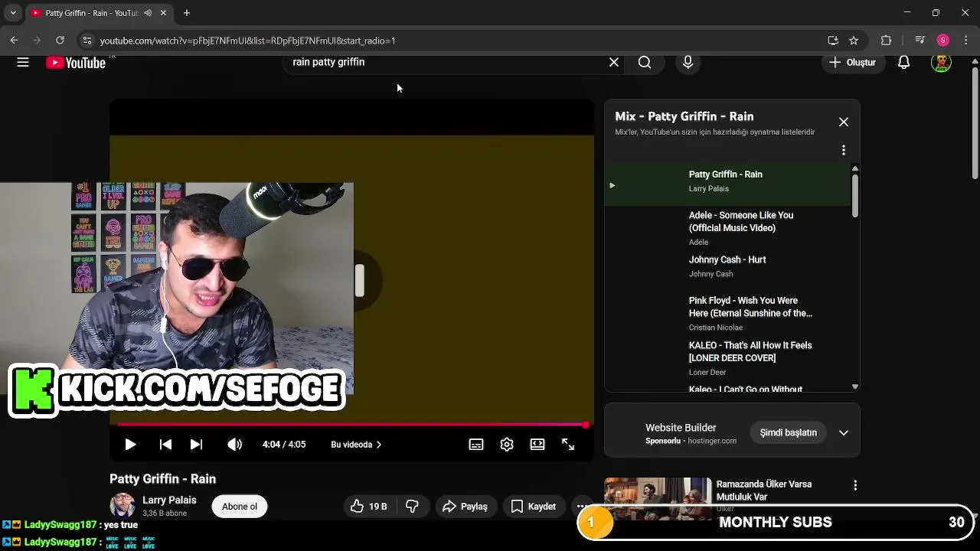Dislike the video with thumbs down
980x551 pixels.
[x=412, y=507]
